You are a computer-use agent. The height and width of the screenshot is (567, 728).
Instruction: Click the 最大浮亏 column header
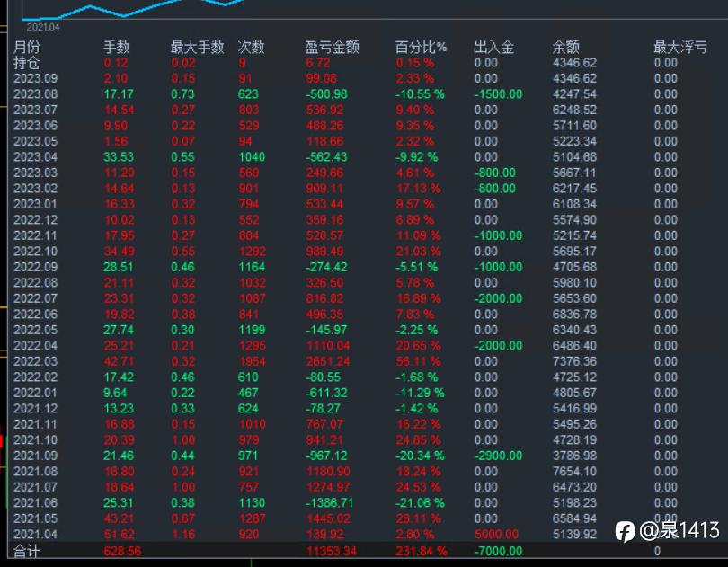[x=680, y=47]
